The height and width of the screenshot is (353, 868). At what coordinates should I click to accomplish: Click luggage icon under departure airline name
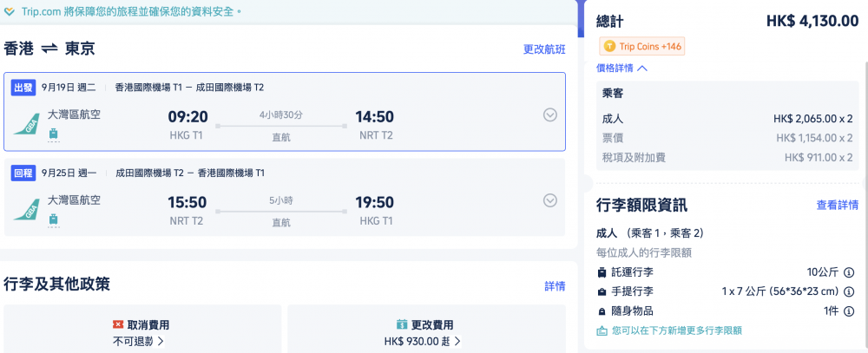click(x=54, y=134)
